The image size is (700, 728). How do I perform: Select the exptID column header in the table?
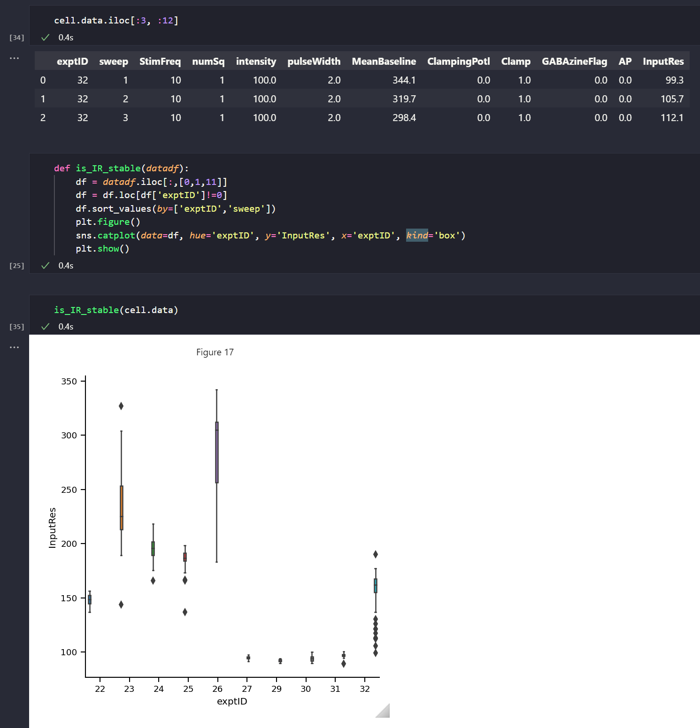[72, 61]
